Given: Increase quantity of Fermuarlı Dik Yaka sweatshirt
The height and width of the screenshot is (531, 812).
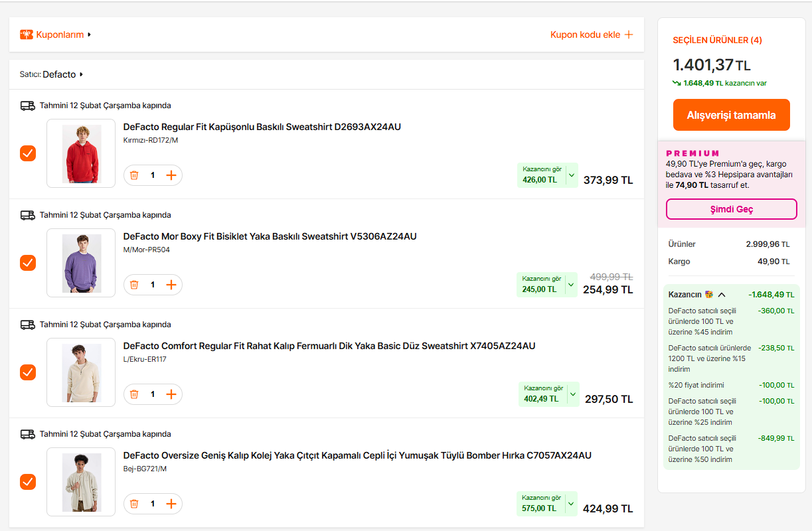Looking at the screenshot, I should point(171,394).
